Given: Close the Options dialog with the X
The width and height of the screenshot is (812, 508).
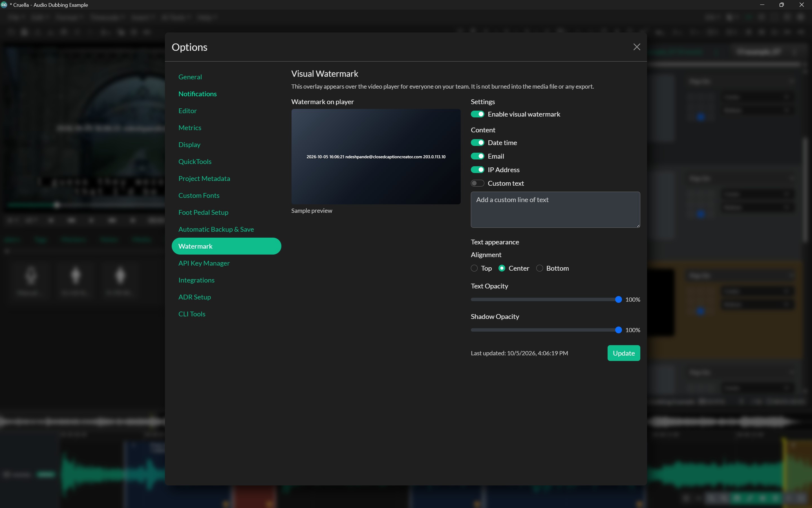Looking at the screenshot, I should click(637, 47).
